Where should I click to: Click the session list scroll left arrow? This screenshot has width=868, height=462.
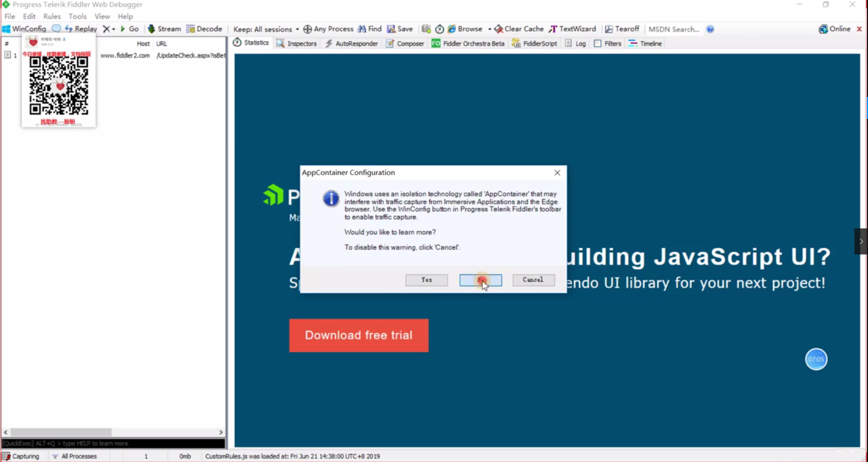(6, 432)
